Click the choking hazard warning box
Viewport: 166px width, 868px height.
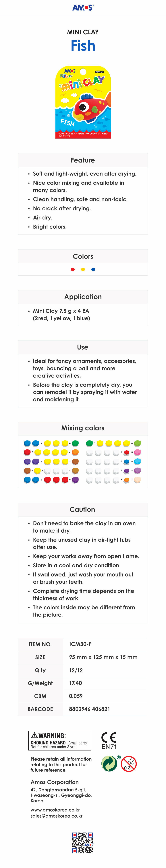pyautogui.click(x=60, y=741)
